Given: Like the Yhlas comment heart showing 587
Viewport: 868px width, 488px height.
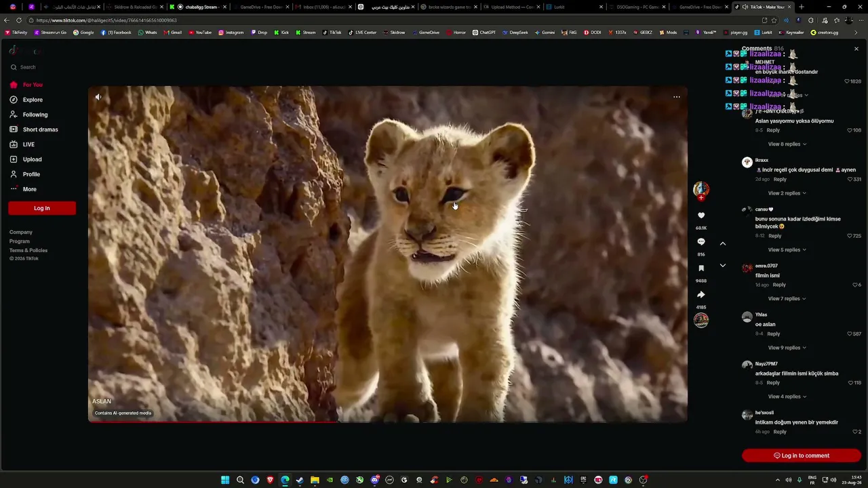Looking at the screenshot, I should pyautogui.click(x=850, y=334).
